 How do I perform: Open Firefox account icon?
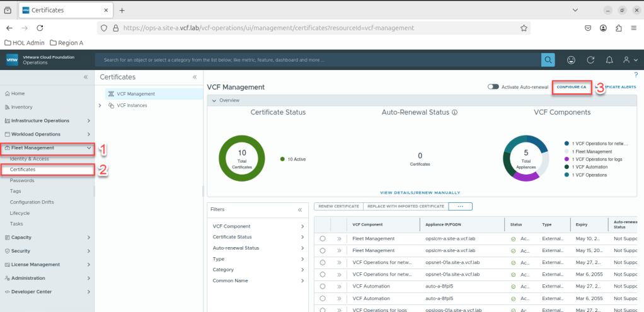tap(603, 28)
